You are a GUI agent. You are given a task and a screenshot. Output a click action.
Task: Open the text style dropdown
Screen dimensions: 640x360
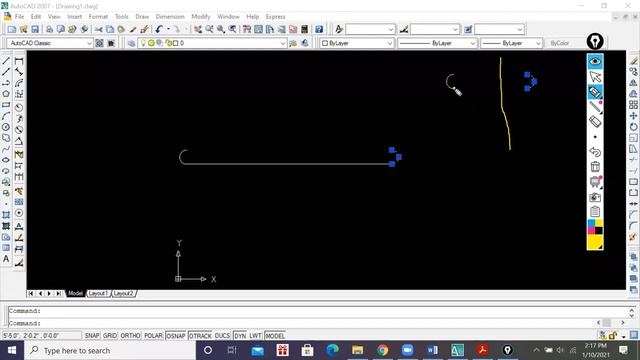click(x=370, y=29)
